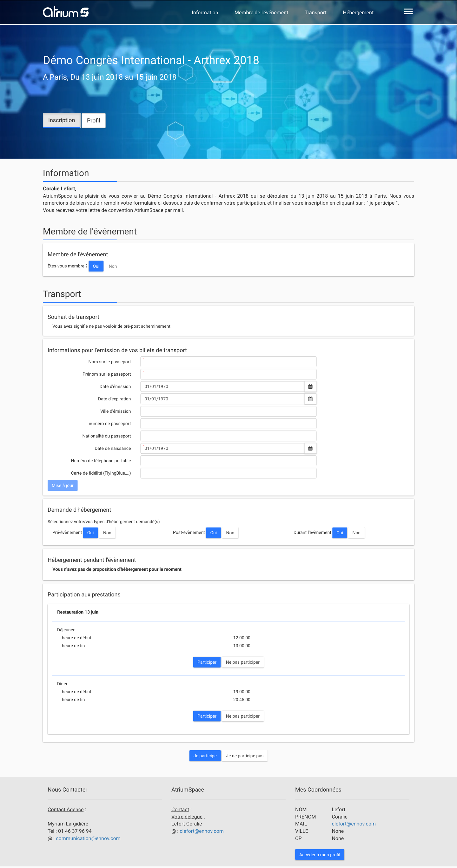The width and height of the screenshot is (457, 868).
Task: Open calendar for Date d'expiration
Action: pyautogui.click(x=310, y=399)
